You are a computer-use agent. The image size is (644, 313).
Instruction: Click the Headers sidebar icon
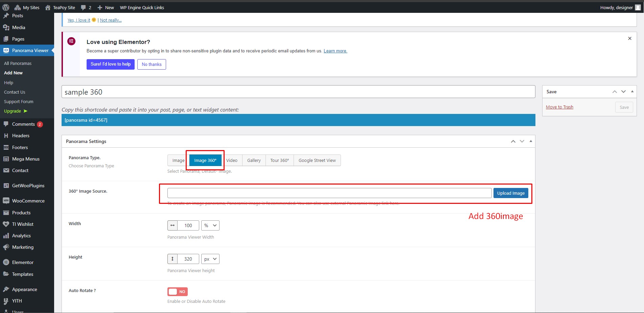tap(6, 136)
